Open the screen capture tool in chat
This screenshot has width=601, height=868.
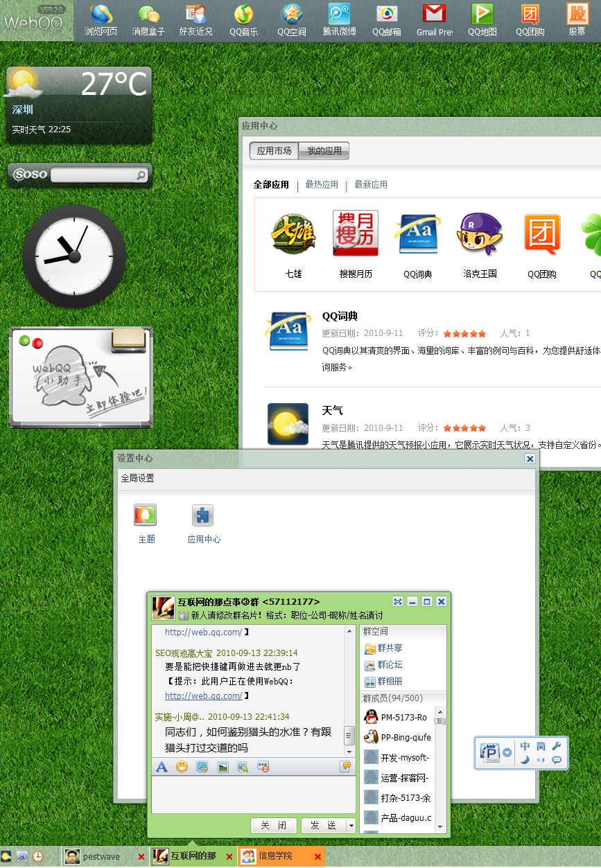coord(202,767)
